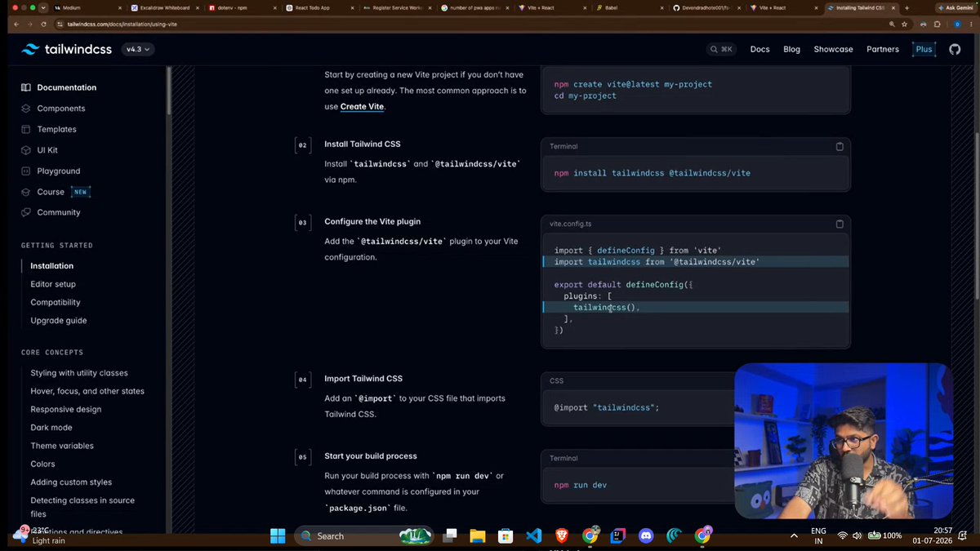Copy the npm install tailwindcss command
980x551 pixels.
[840, 146]
